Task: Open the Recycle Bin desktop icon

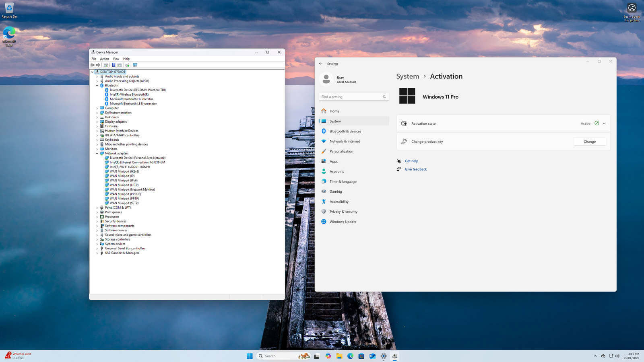Action: [9, 10]
